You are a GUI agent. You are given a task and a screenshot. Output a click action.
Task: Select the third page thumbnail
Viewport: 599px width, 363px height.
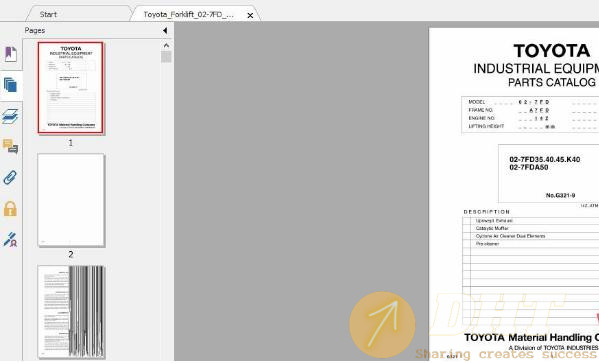tap(71, 312)
